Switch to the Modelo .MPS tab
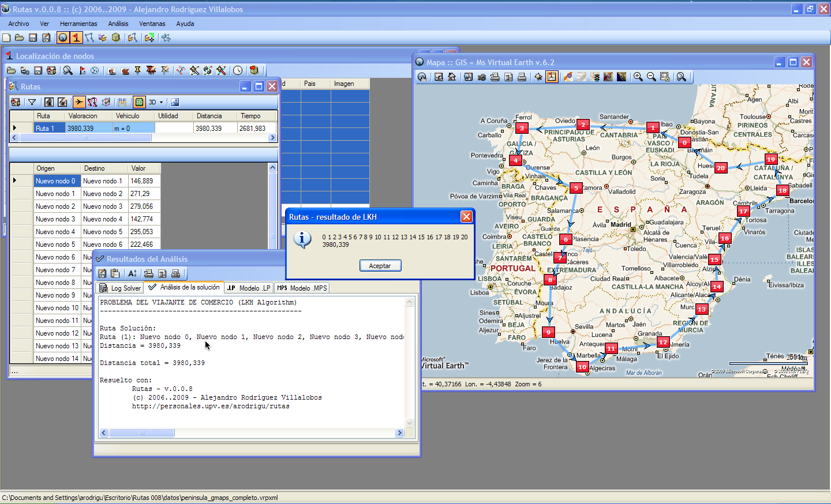Viewport: 831px width, 504px height. (302, 288)
